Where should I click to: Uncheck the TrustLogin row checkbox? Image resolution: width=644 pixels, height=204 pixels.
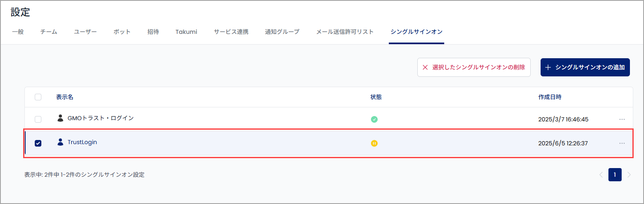click(38, 143)
